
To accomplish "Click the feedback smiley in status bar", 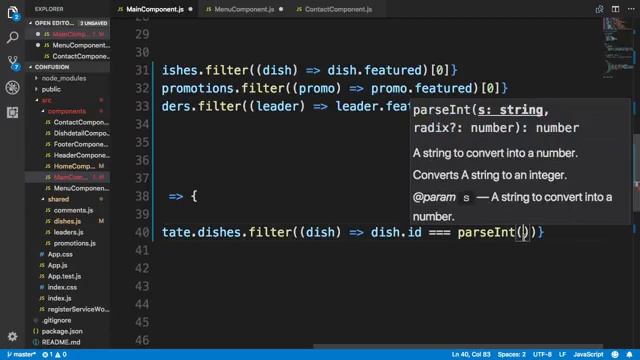I will click(x=615, y=354).
